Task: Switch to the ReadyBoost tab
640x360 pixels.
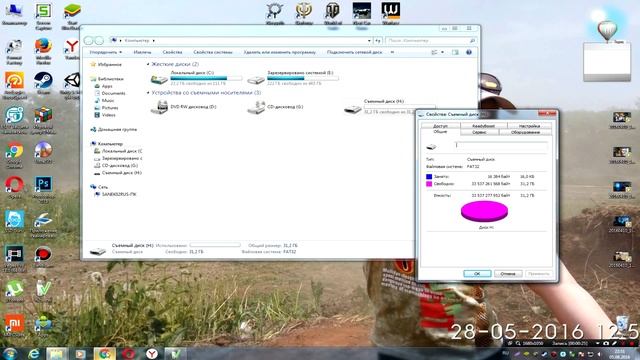Action: tap(483, 126)
